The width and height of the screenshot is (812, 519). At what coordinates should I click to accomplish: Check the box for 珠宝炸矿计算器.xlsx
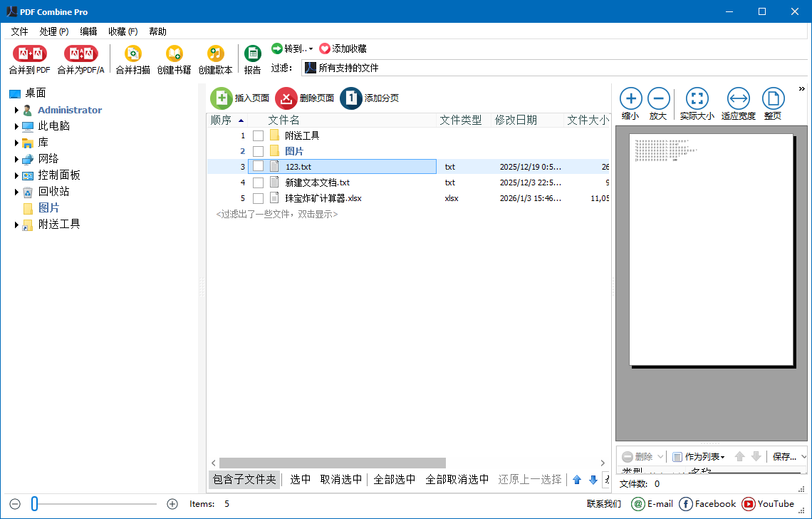coord(259,197)
